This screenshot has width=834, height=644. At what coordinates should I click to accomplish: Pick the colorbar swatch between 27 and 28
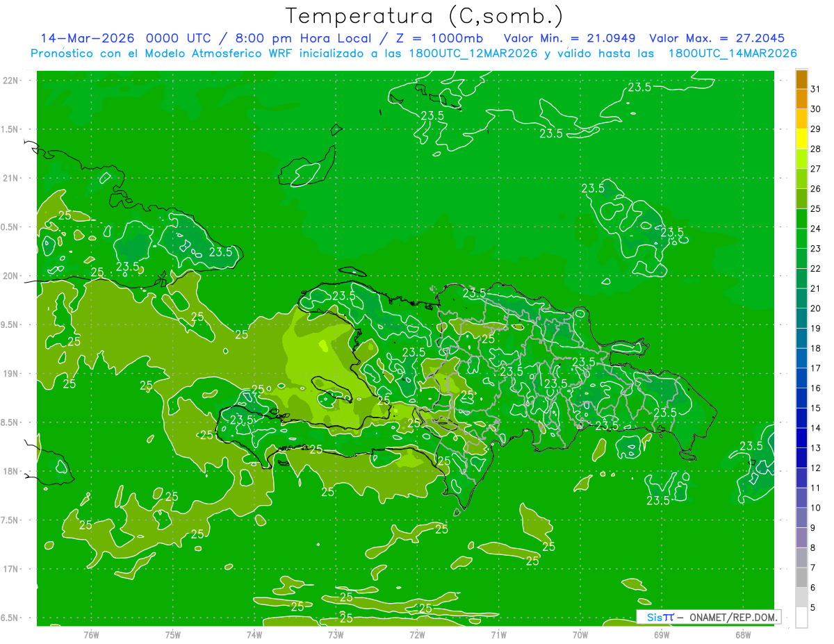(801, 158)
